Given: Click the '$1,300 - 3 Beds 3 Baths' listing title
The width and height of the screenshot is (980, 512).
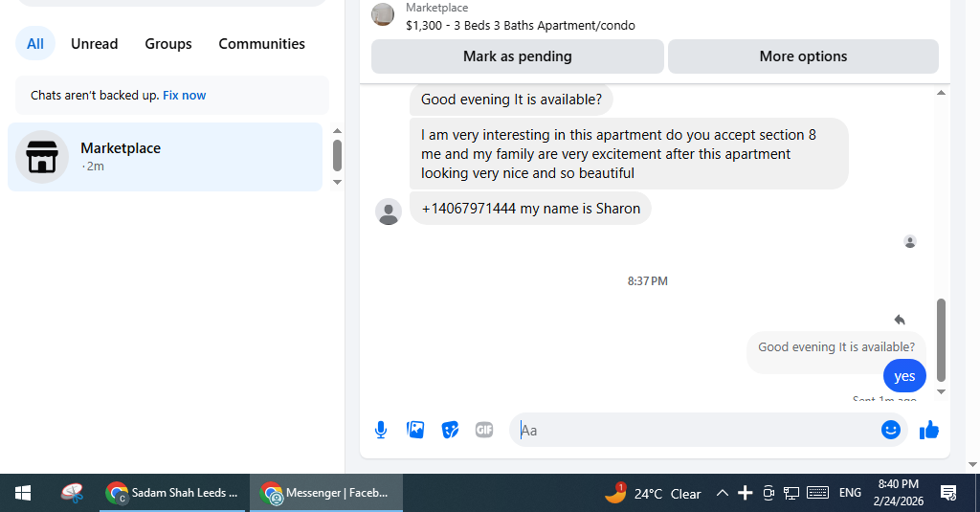Looking at the screenshot, I should pyautogui.click(x=520, y=26).
